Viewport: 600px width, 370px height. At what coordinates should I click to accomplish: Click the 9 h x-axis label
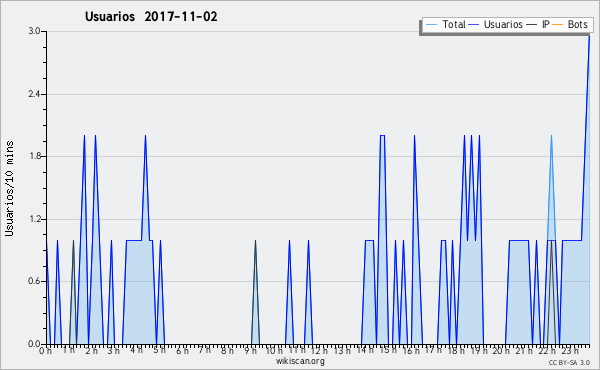[x=250, y=350]
